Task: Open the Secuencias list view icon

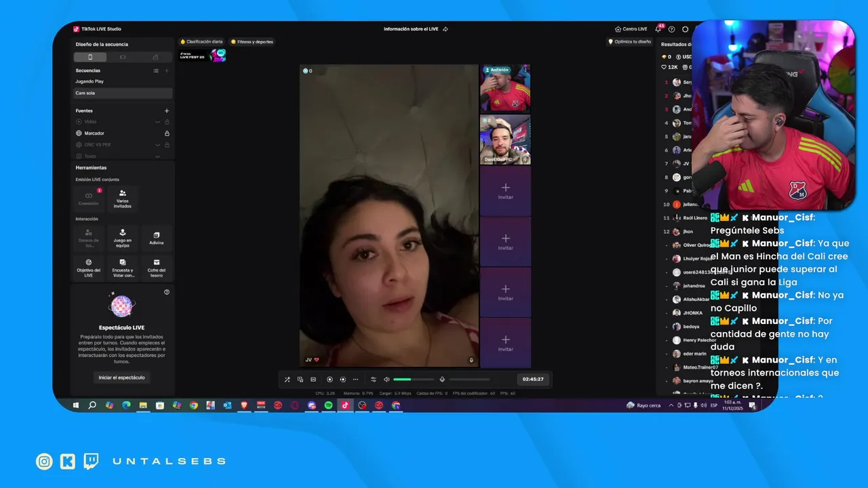Action: (156, 70)
